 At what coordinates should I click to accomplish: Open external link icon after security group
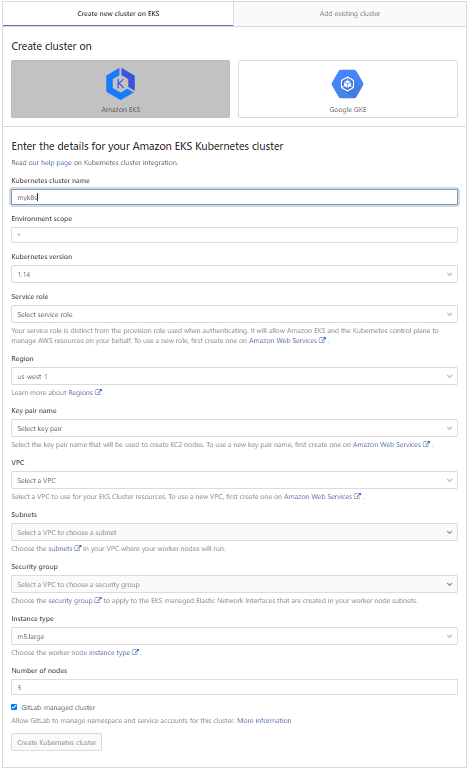coord(98,600)
